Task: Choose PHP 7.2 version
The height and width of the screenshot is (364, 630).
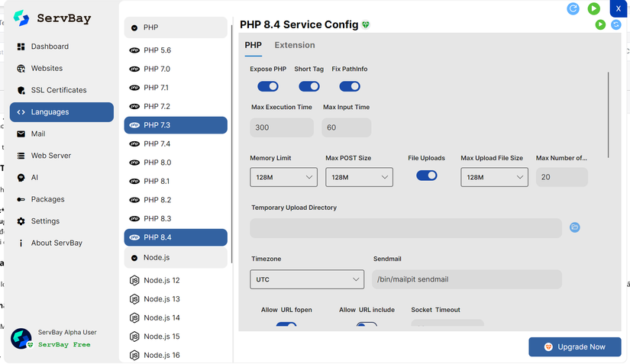Action: [176, 106]
